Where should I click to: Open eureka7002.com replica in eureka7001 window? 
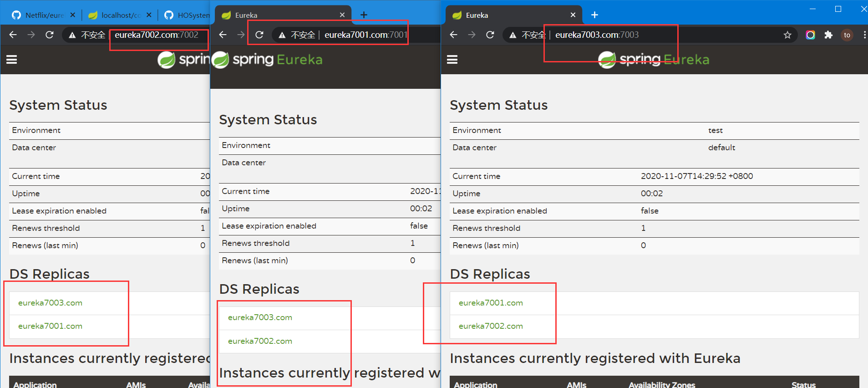tap(260, 341)
